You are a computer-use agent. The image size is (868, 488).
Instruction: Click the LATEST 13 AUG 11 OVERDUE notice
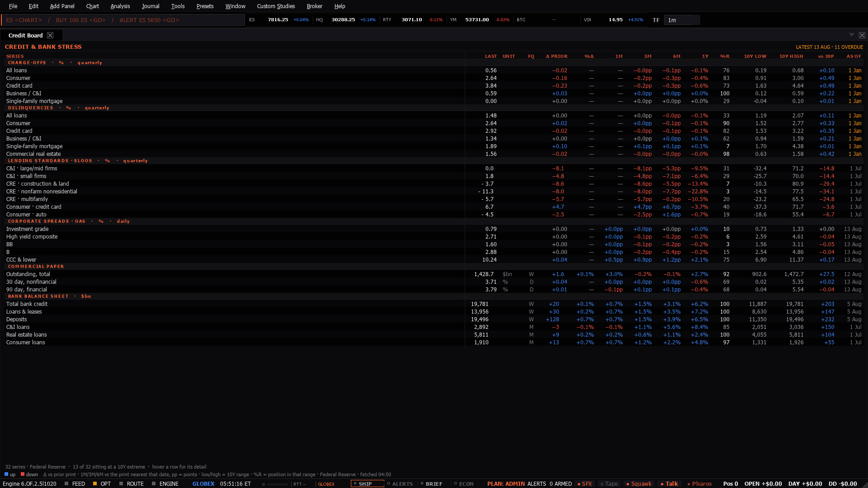click(x=829, y=47)
